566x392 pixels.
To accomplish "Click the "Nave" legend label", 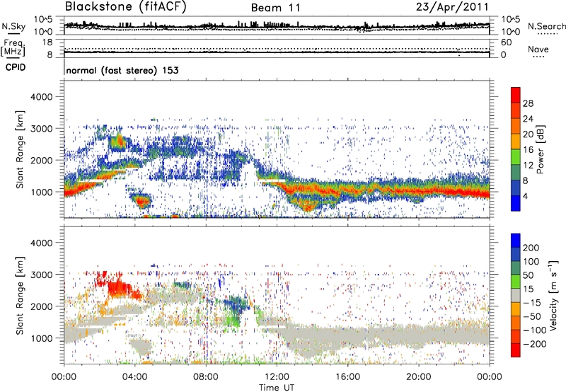I will pos(538,49).
